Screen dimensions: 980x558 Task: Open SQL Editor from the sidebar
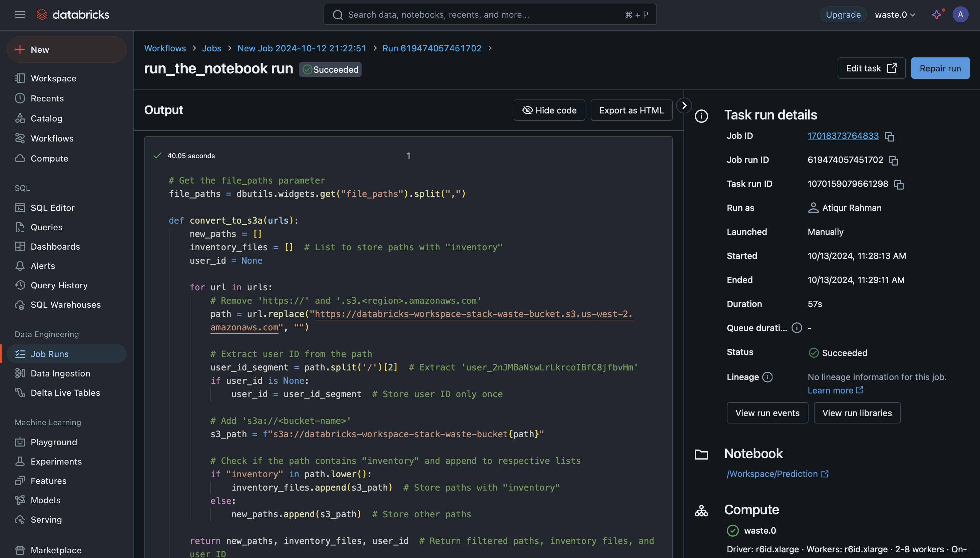click(52, 208)
